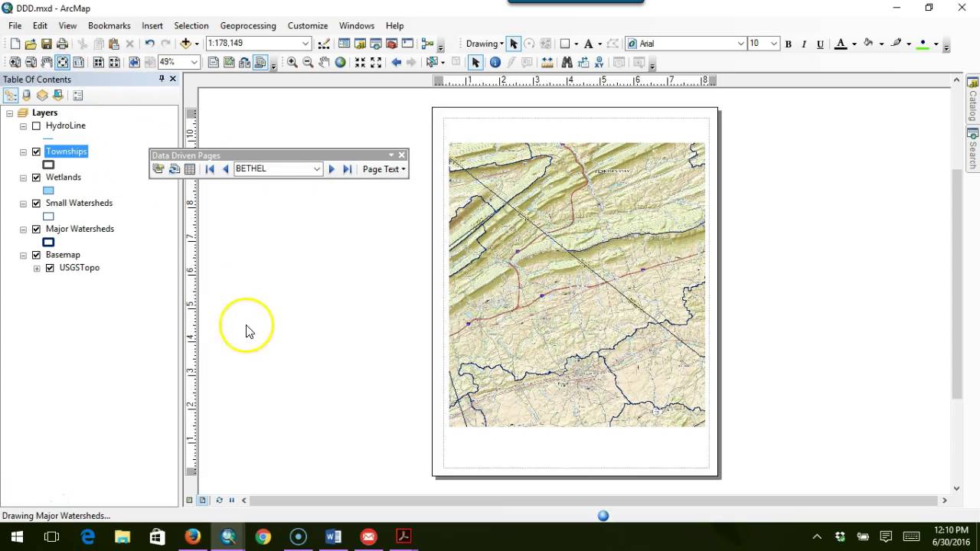Collapse the Layers data frame node
The image size is (980, 551).
click(x=9, y=113)
